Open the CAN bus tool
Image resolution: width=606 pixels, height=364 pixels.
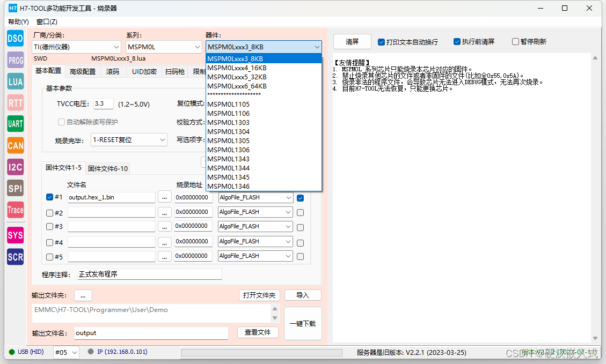pyautogui.click(x=16, y=145)
